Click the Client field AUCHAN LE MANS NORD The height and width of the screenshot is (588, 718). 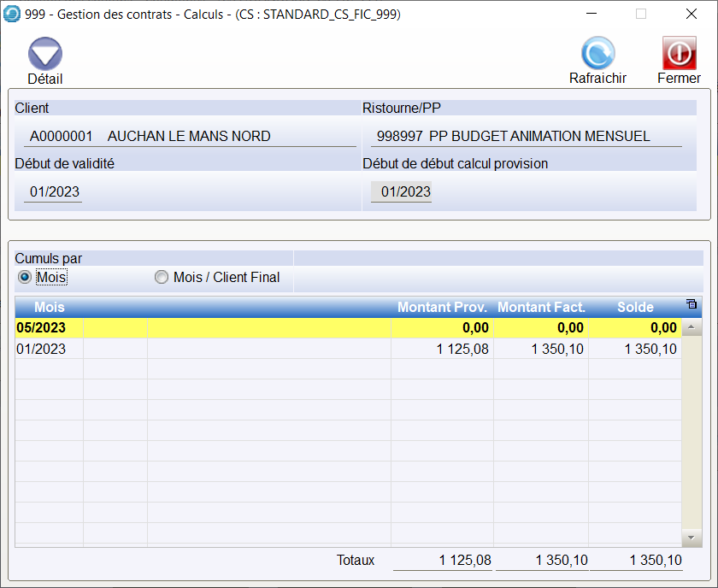pyautogui.click(x=188, y=136)
